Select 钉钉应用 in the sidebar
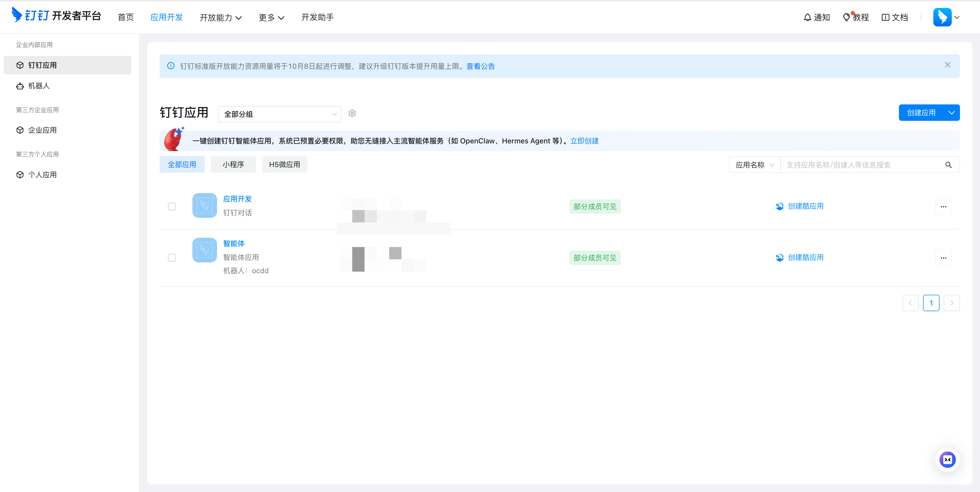 (x=67, y=65)
